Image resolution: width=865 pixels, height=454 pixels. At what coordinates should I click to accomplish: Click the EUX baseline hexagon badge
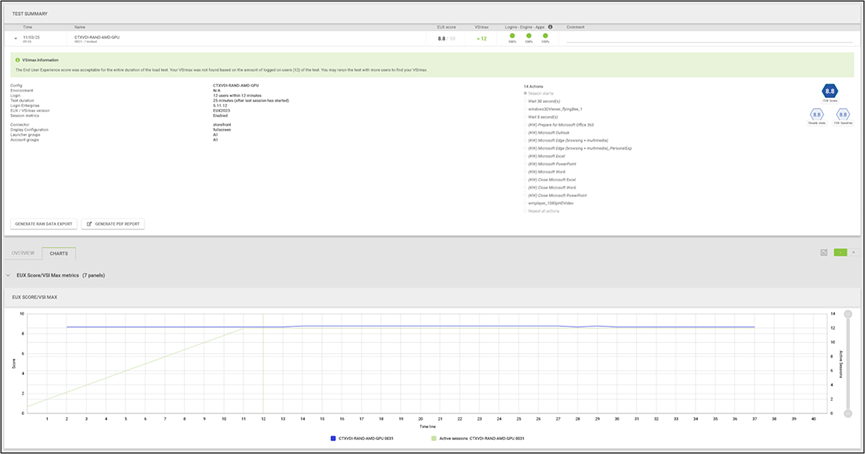[x=843, y=115]
